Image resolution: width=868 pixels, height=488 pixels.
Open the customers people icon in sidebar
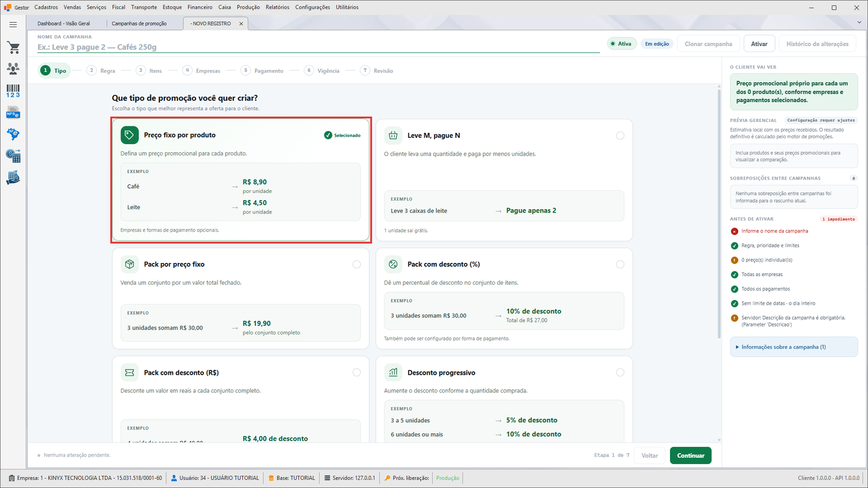tap(13, 69)
